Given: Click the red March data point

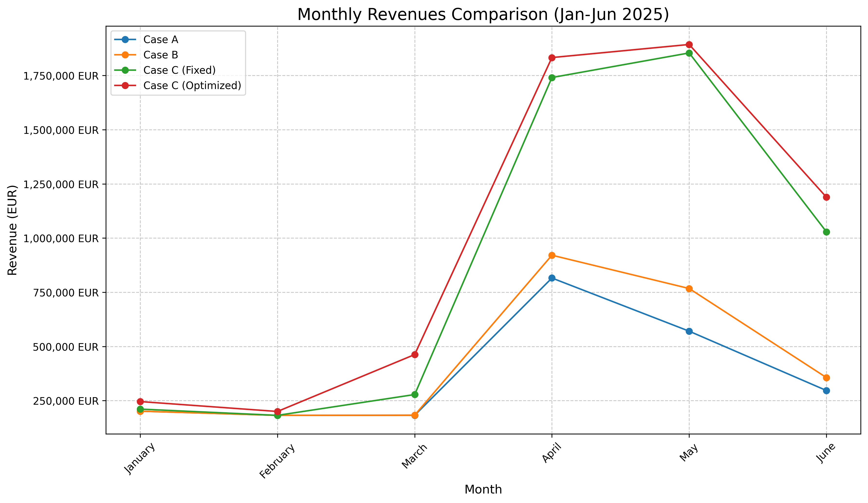Looking at the screenshot, I should (415, 355).
